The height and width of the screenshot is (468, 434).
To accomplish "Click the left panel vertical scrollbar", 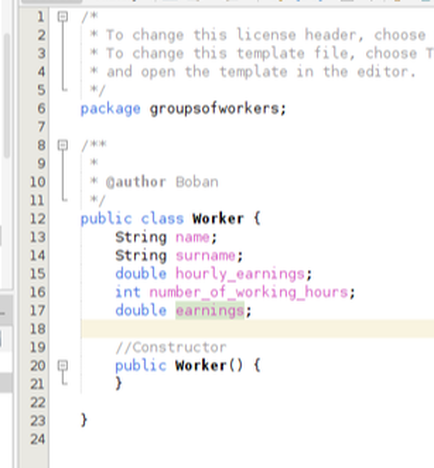I will pos(7,95).
